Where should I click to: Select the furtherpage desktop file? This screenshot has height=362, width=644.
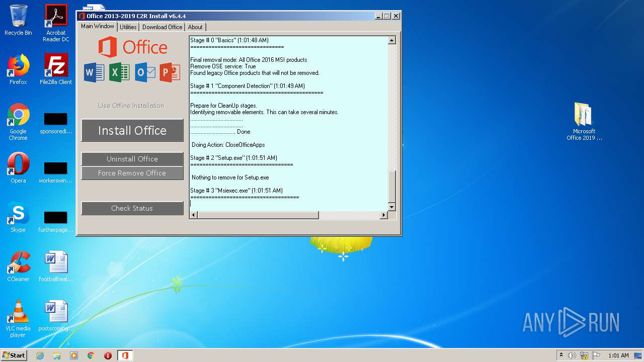(56, 222)
